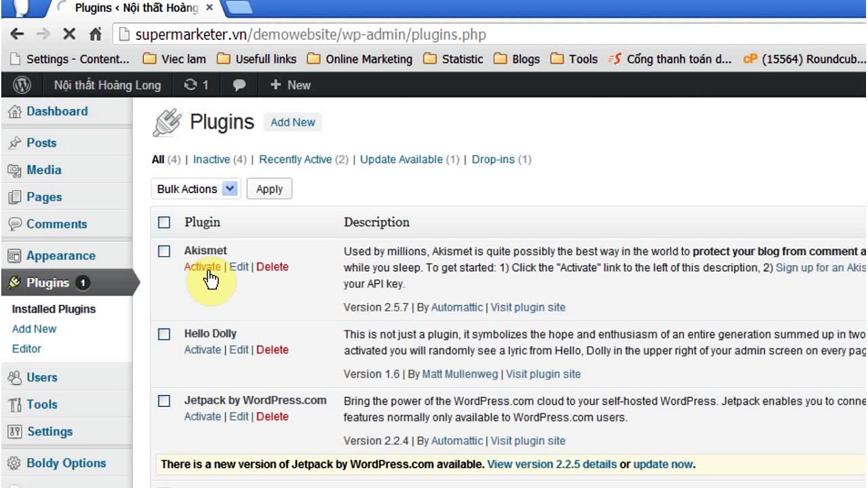
Task: Open the Bulk Actions dropdown
Action: tap(195, 189)
